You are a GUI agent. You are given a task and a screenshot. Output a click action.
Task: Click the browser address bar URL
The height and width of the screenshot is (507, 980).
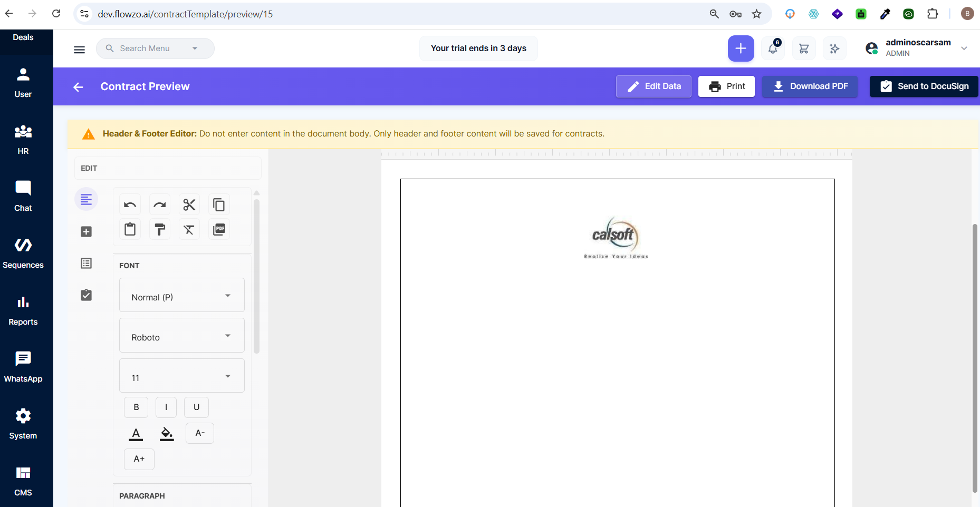click(x=186, y=14)
